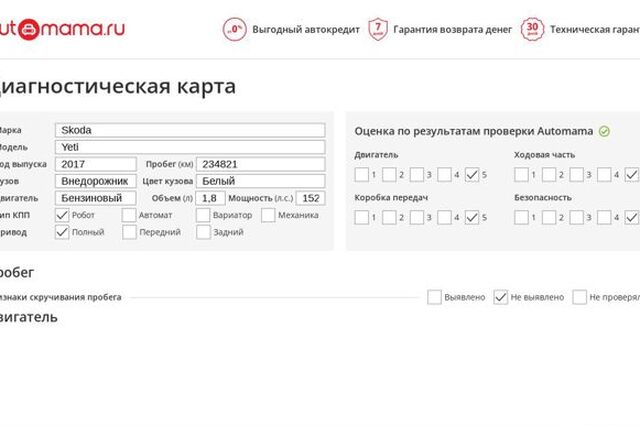Set Ходовая часть rating to 4

[604, 175]
